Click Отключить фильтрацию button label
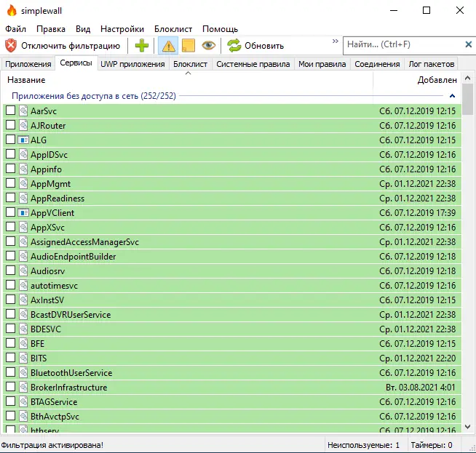The height and width of the screenshot is (453, 476). pyautogui.click(x=71, y=46)
